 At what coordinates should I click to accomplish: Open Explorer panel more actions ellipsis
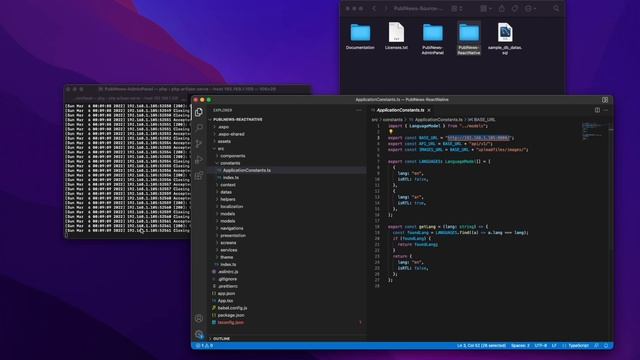[x=359, y=110]
